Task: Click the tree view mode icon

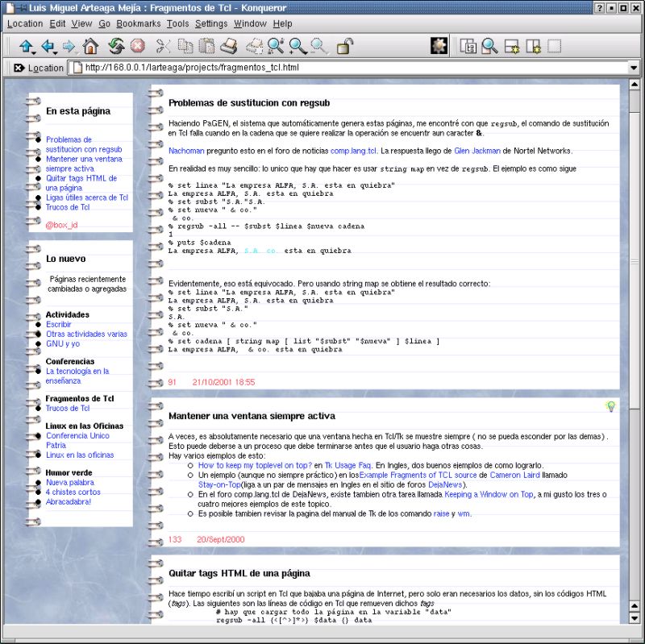Action: [x=468, y=46]
